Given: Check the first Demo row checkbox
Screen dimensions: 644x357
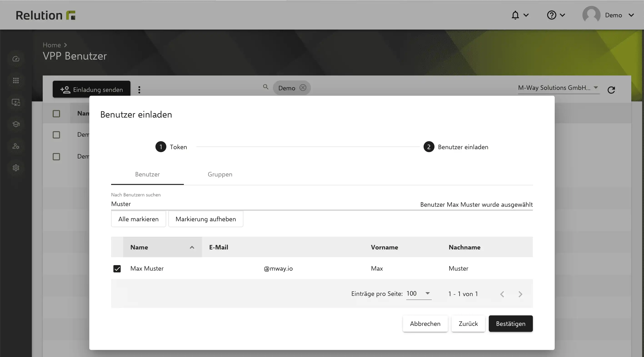Looking at the screenshot, I should pyautogui.click(x=56, y=135).
